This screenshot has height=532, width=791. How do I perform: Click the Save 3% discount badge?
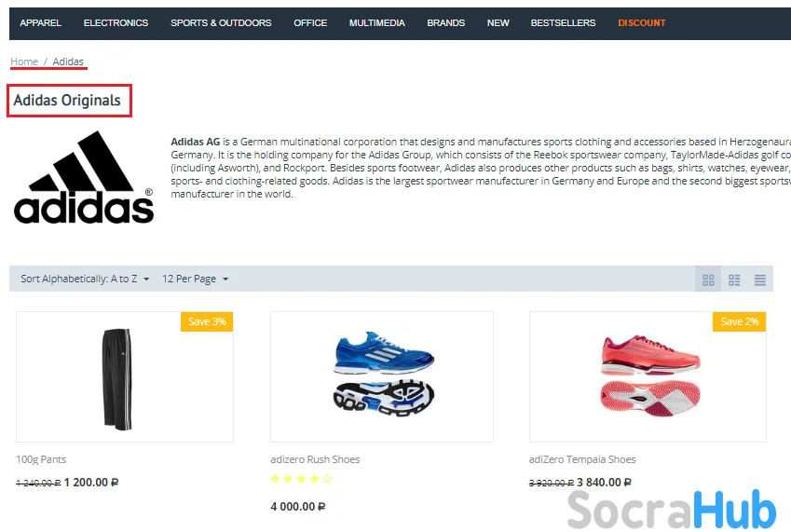pos(207,321)
